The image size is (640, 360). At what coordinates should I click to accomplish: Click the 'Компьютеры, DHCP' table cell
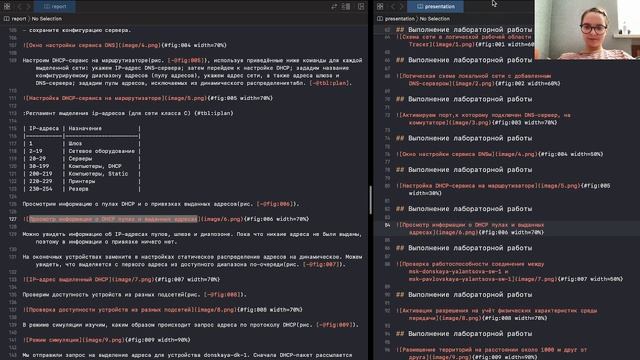[x=95, y=166]
